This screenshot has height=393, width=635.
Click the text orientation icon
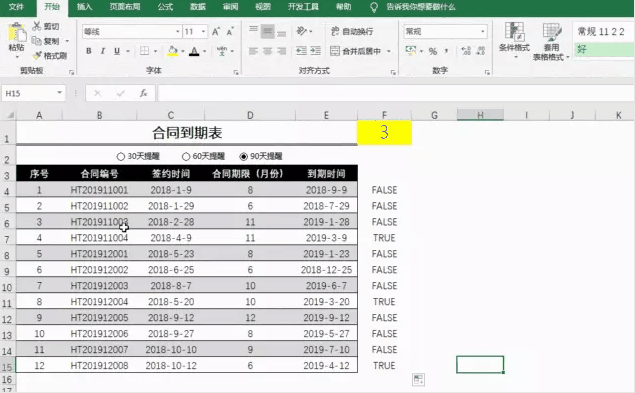[x=302, y=31]
